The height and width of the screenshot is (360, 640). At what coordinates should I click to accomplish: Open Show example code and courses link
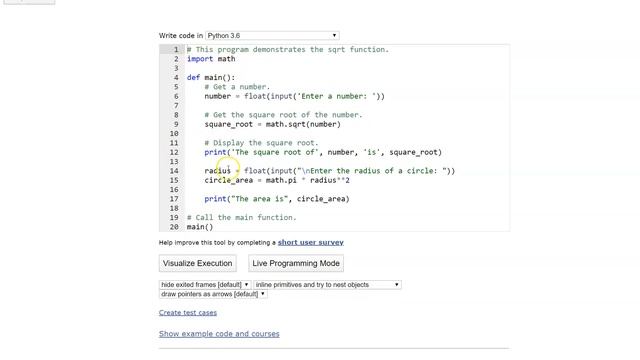click(219, 334)
